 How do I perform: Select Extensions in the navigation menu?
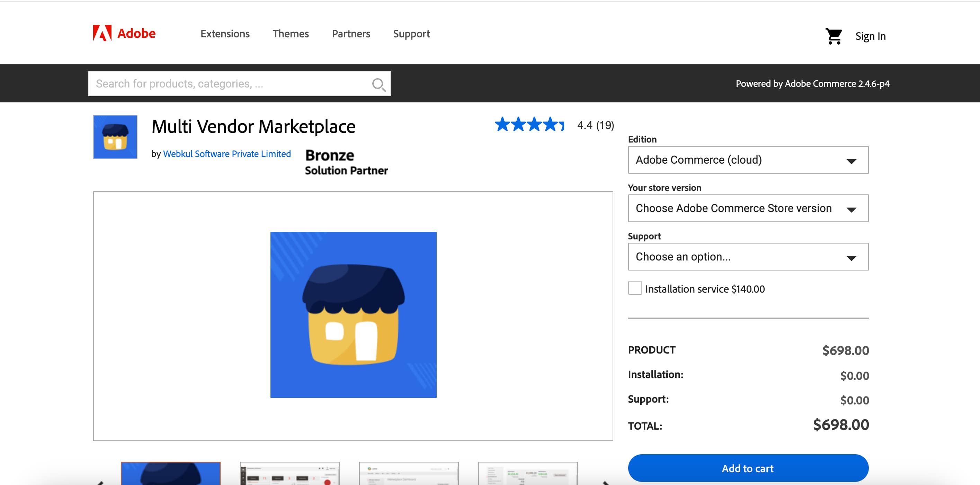(225, 34)
